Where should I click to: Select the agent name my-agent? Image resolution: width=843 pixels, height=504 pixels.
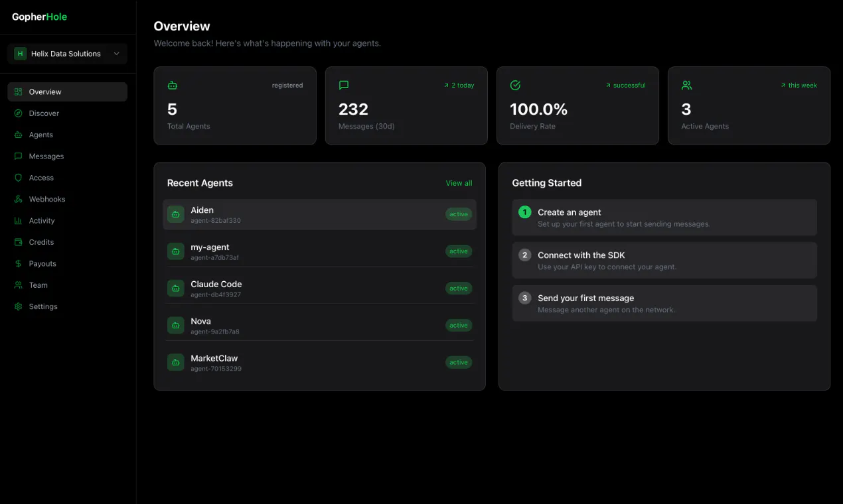tap(210, 247)
